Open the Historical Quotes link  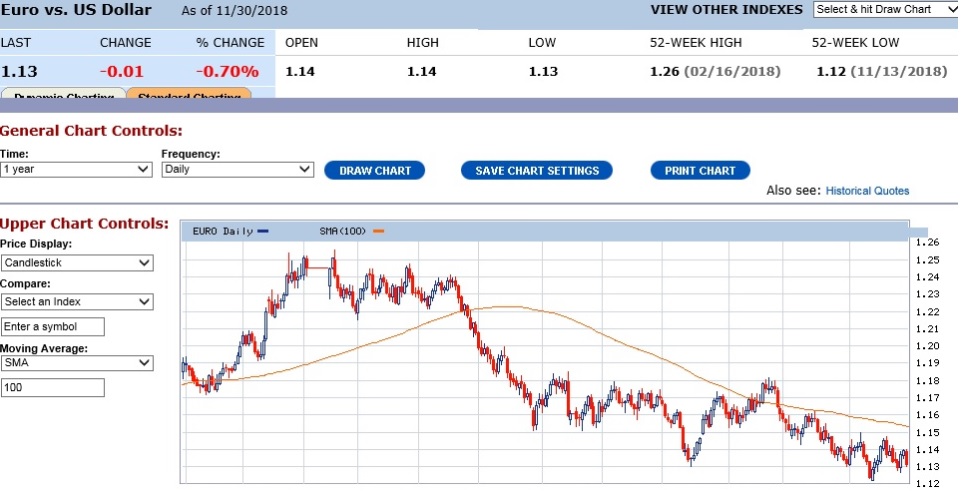(867, 190)
